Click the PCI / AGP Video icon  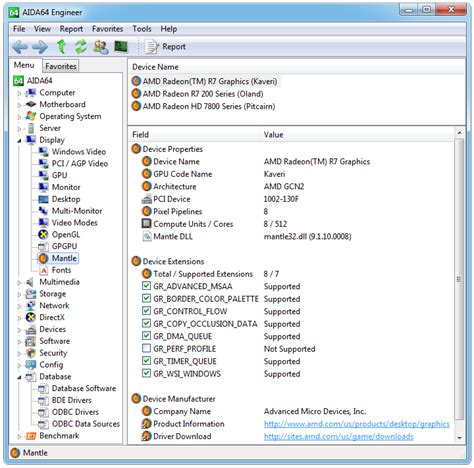click(x=43, y=163)
